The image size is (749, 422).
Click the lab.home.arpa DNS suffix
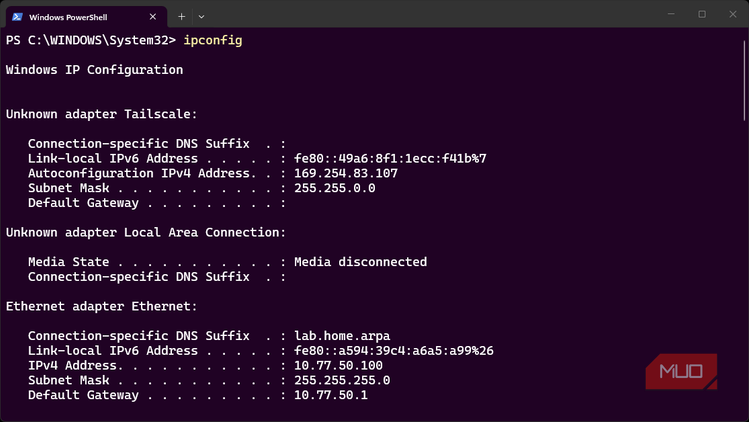click(x=342, y=336)
